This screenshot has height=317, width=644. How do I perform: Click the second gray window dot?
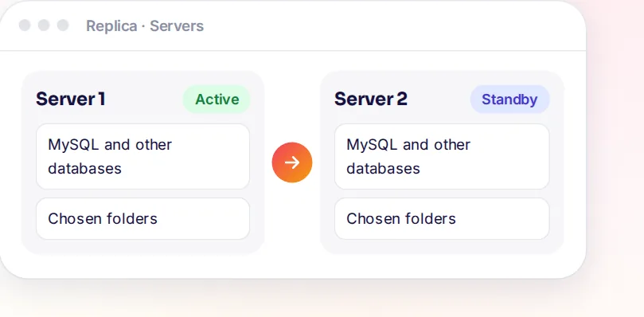coord(44,25)
